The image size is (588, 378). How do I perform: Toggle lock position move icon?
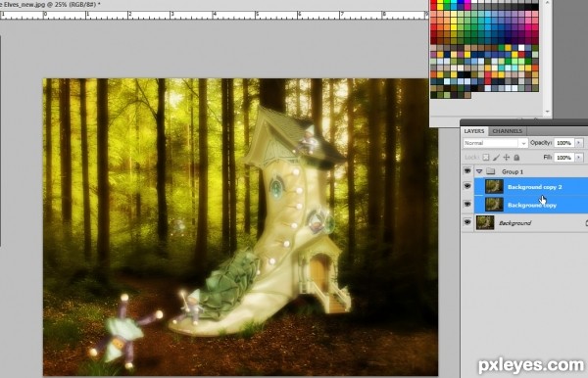pyautogui.click(x=507, y=158)
